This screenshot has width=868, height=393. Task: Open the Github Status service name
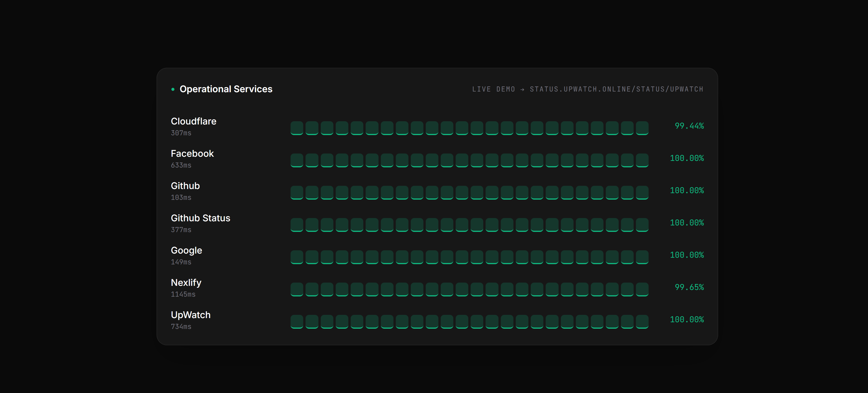tap(201, 218)
